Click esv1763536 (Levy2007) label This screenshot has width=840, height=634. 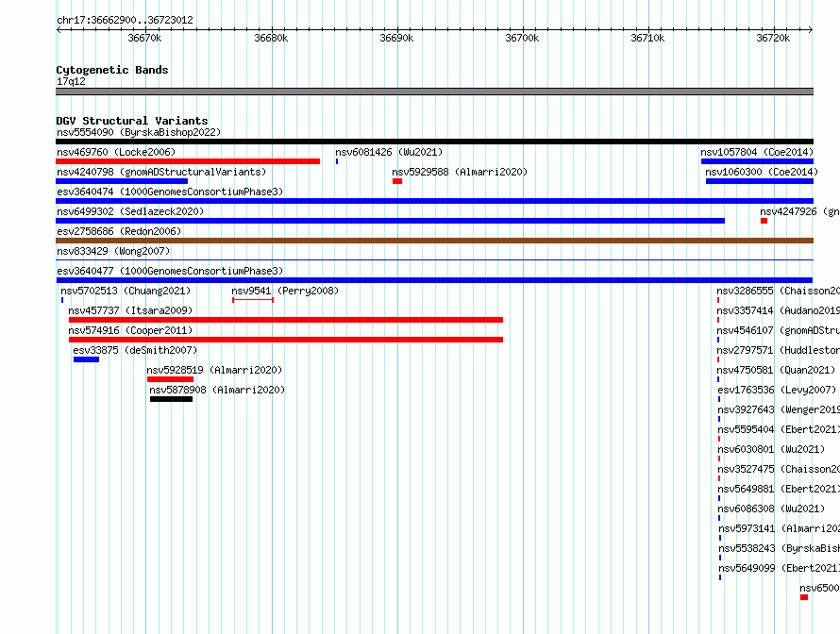776,390
